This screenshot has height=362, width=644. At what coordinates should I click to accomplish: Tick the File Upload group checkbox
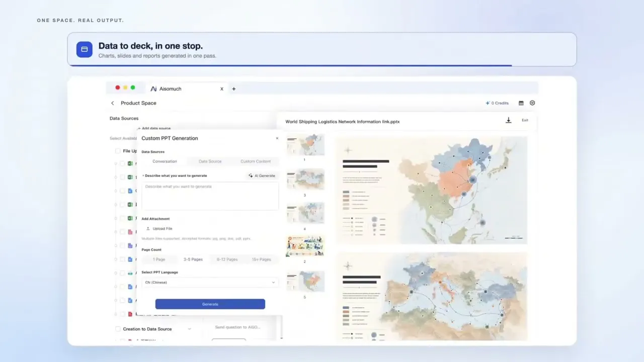point(118,151)
